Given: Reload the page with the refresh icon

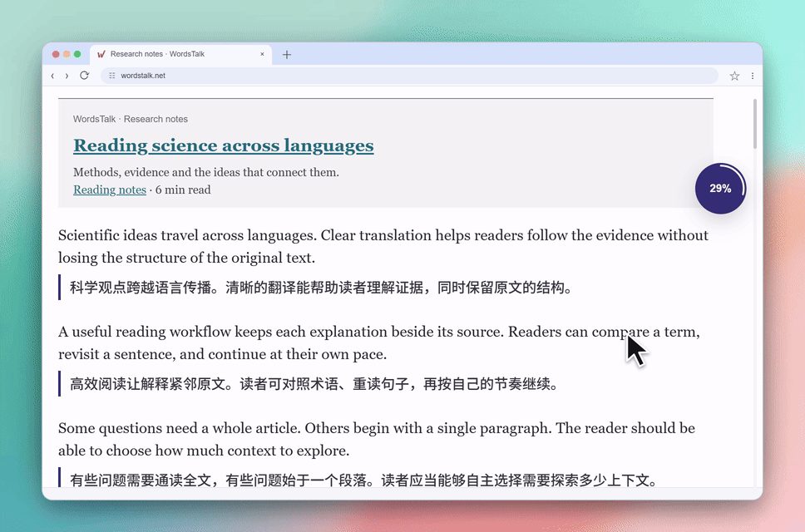Looking at the screenshot, I should click(x=84, y=76).
